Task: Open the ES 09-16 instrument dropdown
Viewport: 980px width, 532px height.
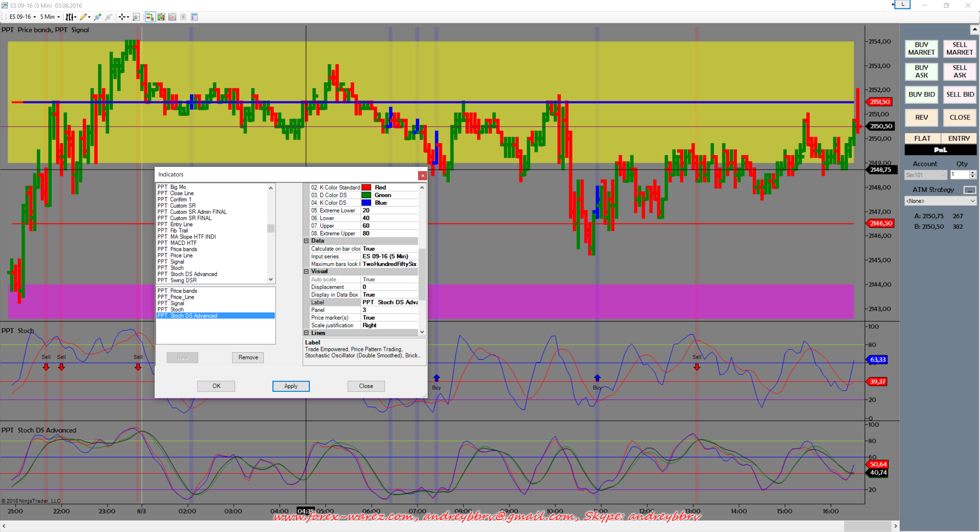Action: click(23, 17)
